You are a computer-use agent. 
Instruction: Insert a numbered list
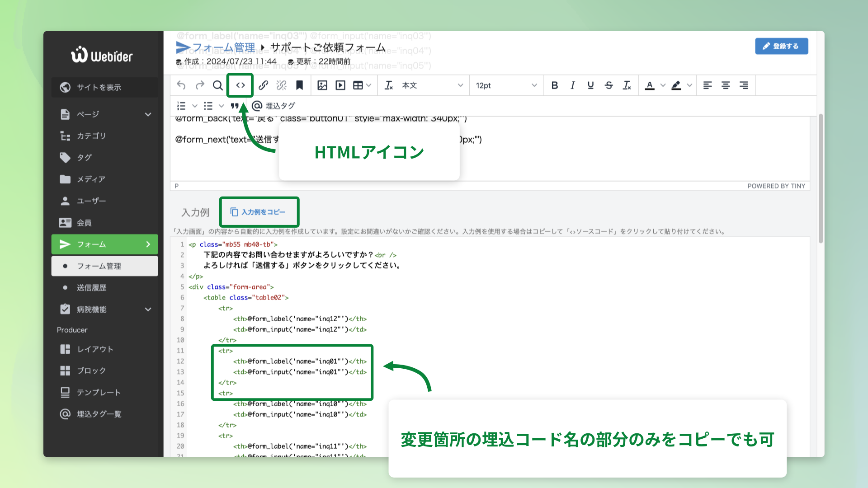coord(181,106)
